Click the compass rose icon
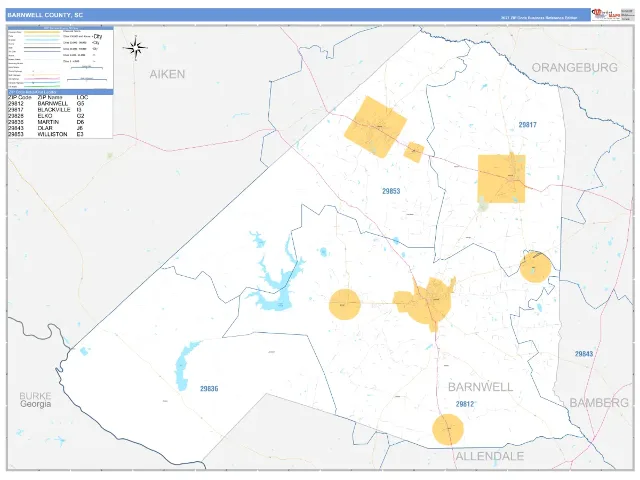This screenshot has width=640, height=480. pyautogui.click(x=136, y=48)
